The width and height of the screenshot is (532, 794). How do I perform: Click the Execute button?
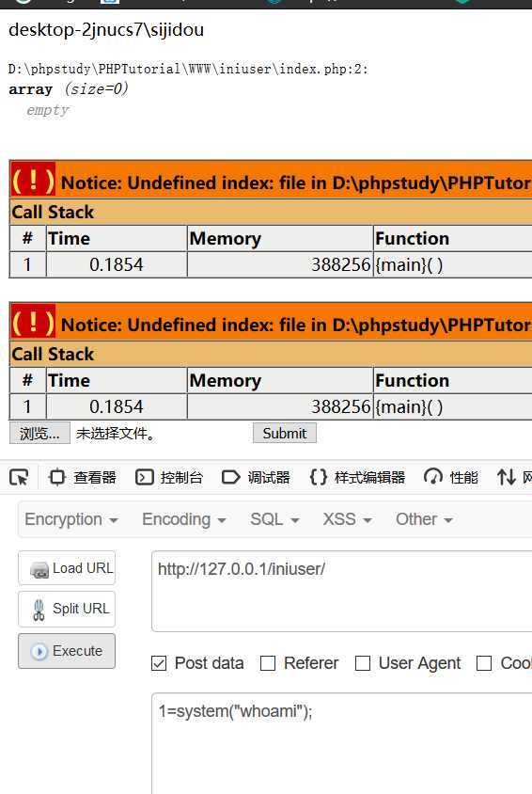(x=67, y=651)
